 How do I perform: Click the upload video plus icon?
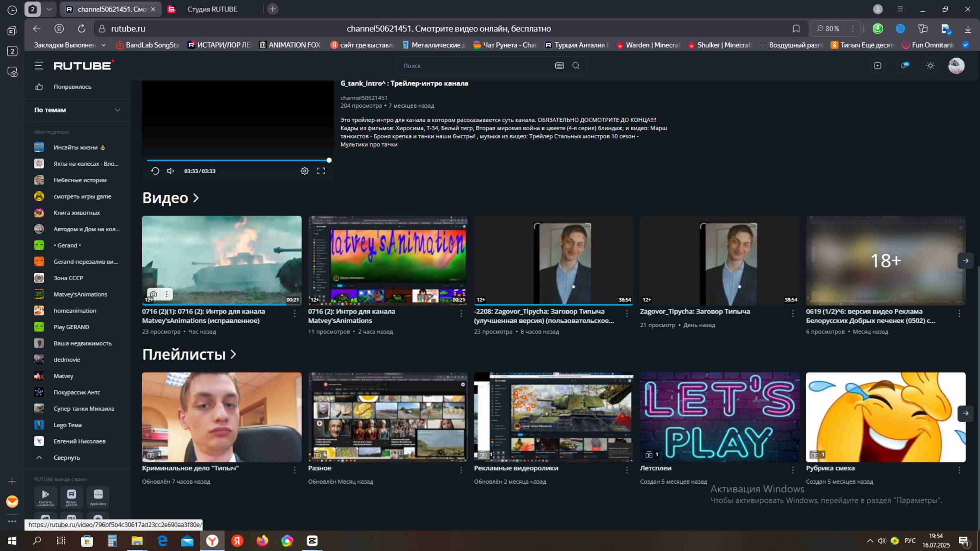coord(878,66)
